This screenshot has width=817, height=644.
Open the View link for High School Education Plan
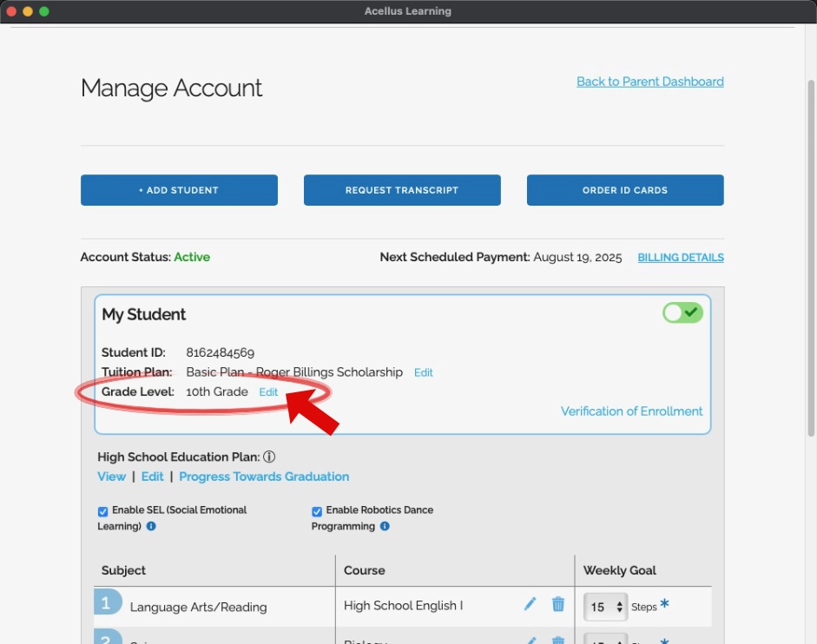pos(111,476)
